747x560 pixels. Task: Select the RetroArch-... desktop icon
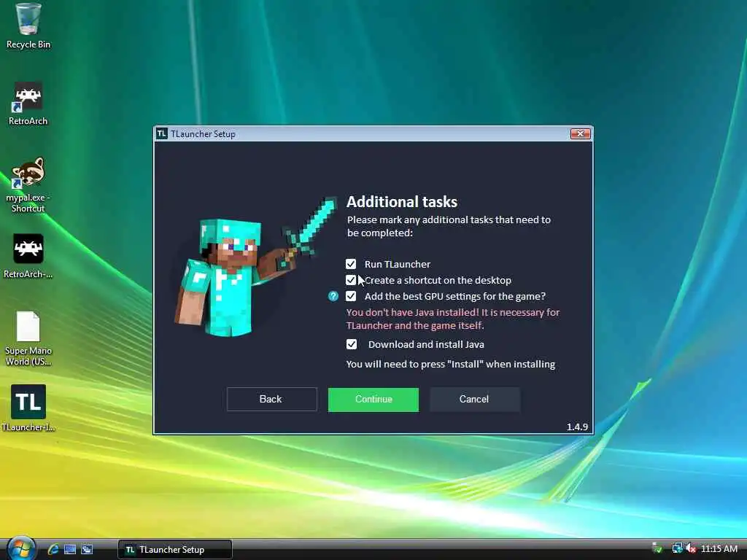click(x=28, y=256)
